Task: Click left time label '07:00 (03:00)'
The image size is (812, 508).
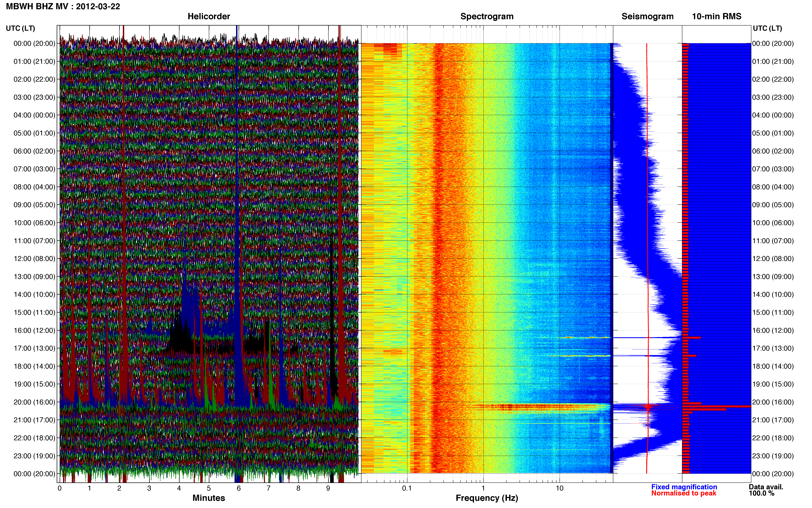Action: coord(34,169)
